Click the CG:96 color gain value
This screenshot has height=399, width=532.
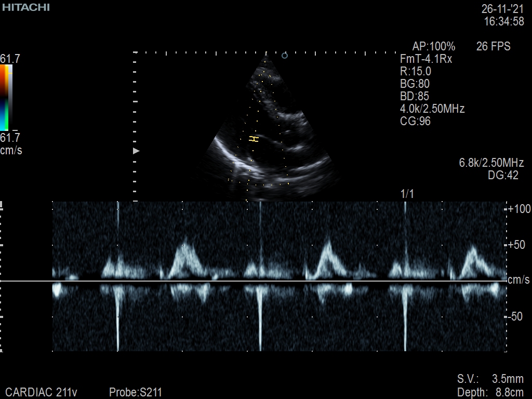[x=415, y=122]
